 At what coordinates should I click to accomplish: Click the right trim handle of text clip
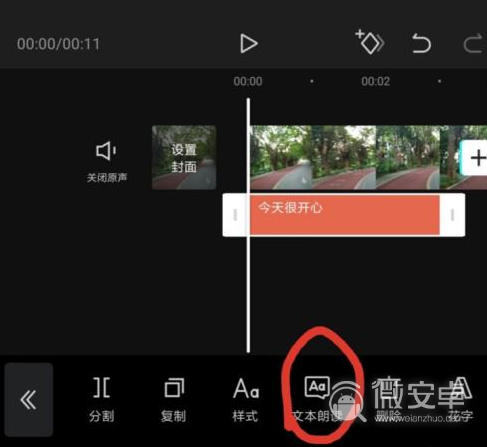452,215
